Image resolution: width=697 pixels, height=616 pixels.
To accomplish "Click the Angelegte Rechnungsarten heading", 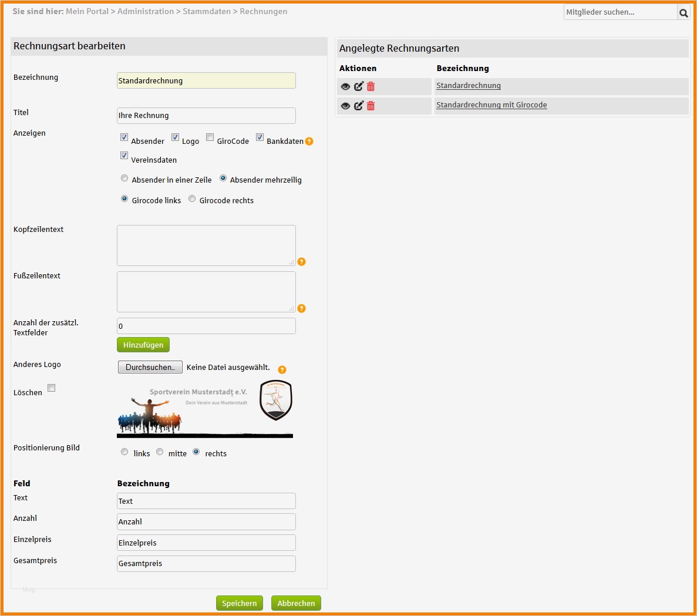I will pos(399,48).
